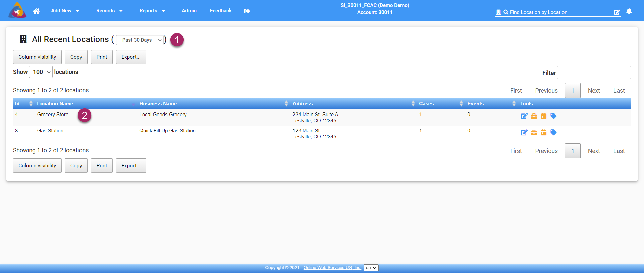Open the Admin menu item
Image resolution: width=644 pixels, height=273 pixels.
[189, 11]
